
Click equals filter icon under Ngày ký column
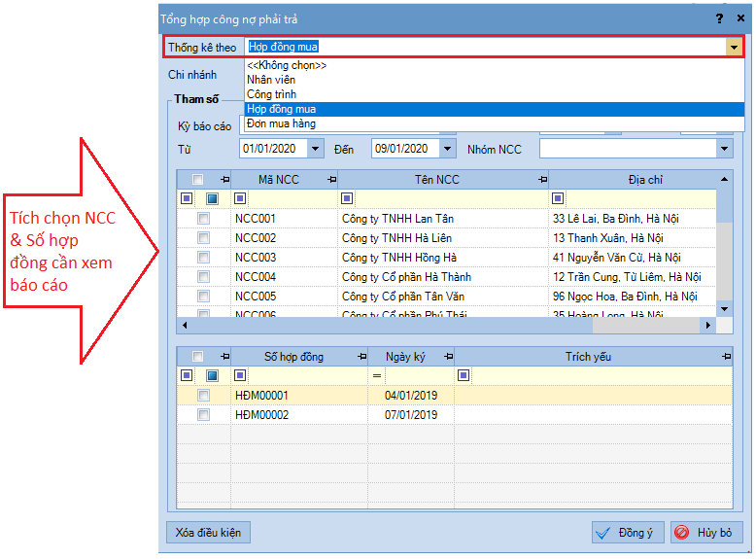click(x=377, y=375)
